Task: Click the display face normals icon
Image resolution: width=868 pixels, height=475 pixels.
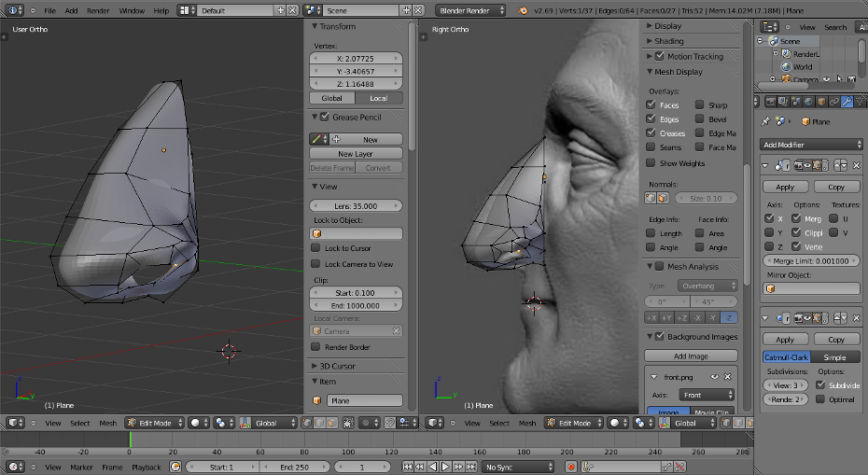Action: tap(664, 198)
